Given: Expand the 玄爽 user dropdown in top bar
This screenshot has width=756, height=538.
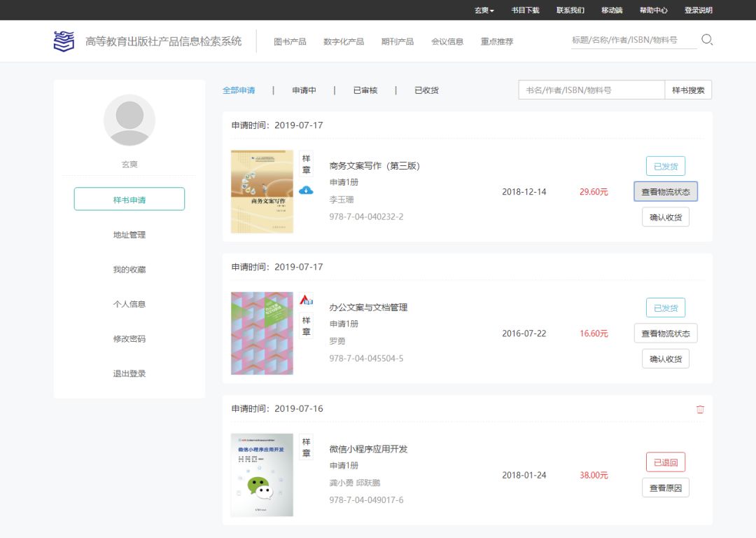Looking at the screenshot, I should click(x=484, y=11).
